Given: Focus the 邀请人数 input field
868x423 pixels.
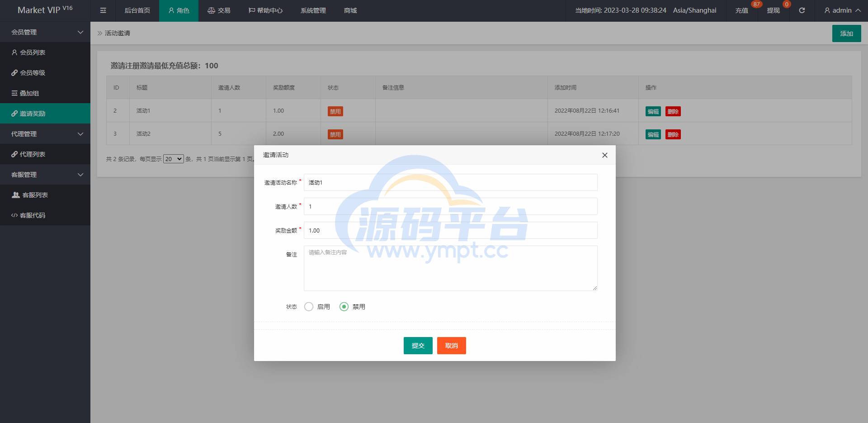Looking at the screenshot, I should (x=450, y=206).
